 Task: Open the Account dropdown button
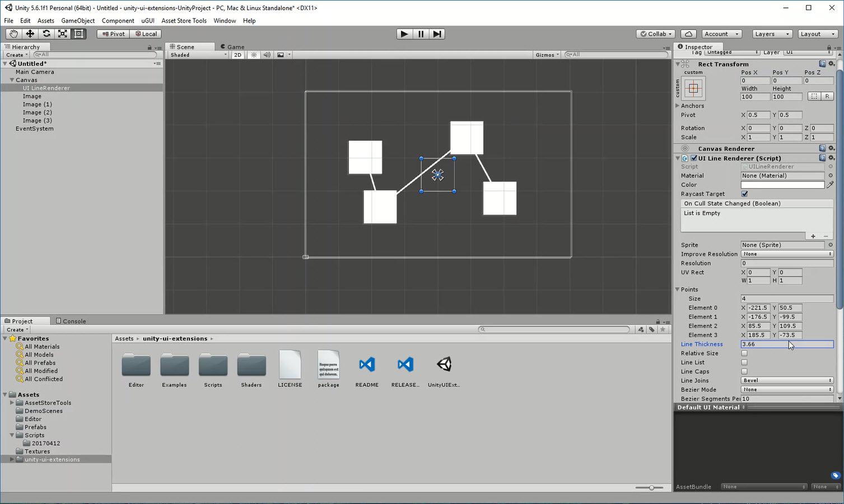[x=721, y=34]
